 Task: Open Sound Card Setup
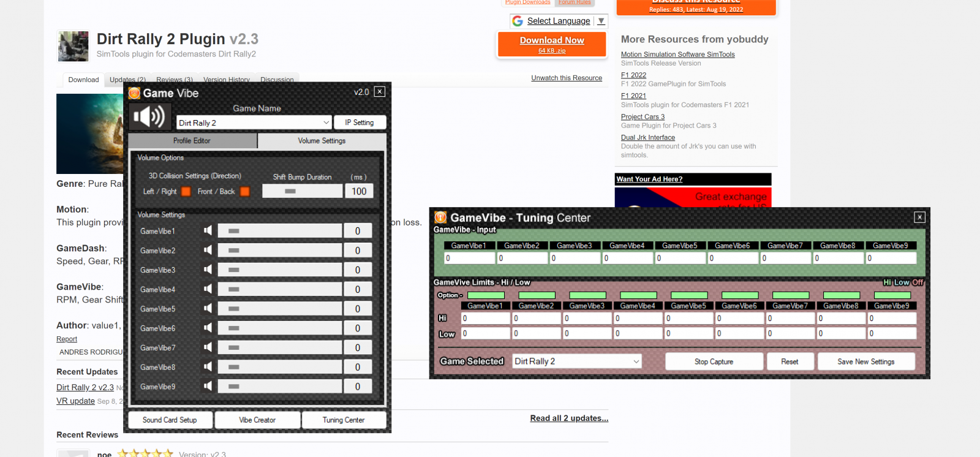(170, 420)
